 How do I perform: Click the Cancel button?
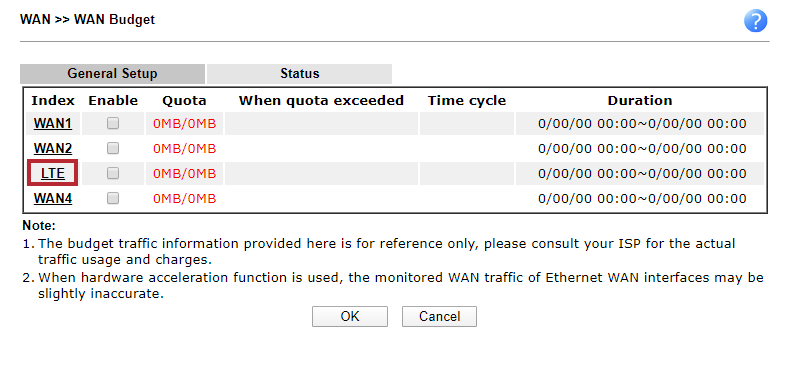click(x=439, y=316)
